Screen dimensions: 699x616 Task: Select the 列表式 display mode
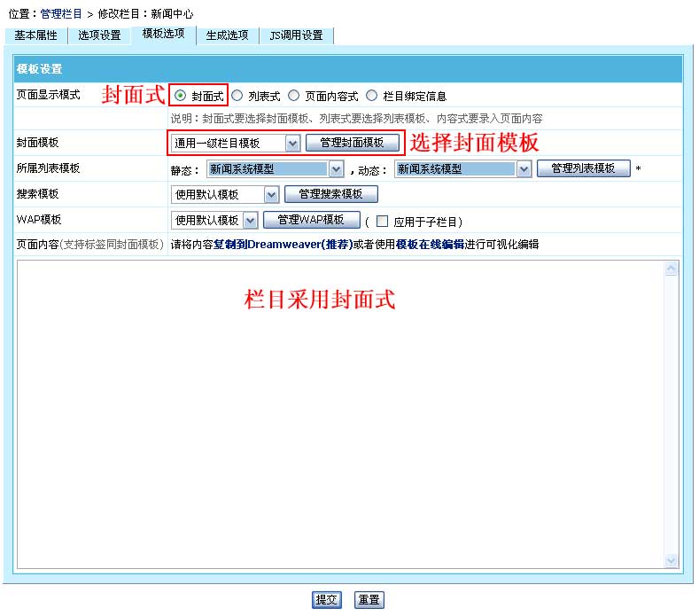point(237,96)
